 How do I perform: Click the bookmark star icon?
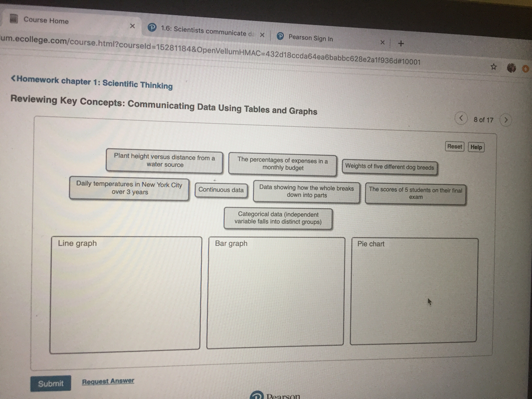tap(494, 67)
